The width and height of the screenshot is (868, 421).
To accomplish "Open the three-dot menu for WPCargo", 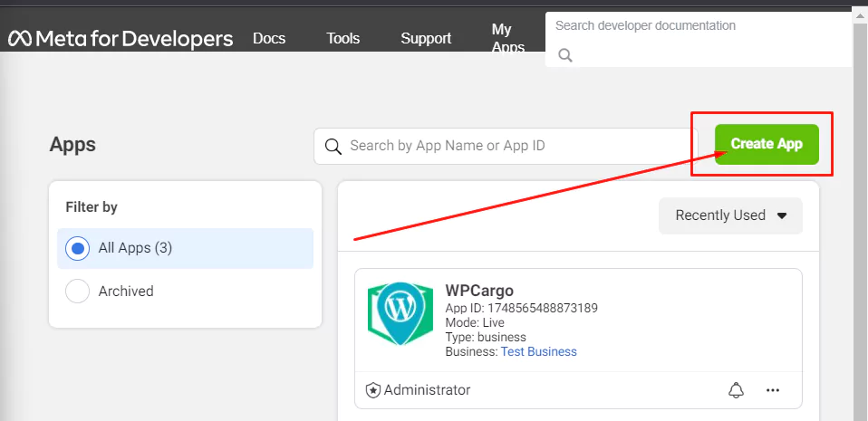I will click(772, 390).
